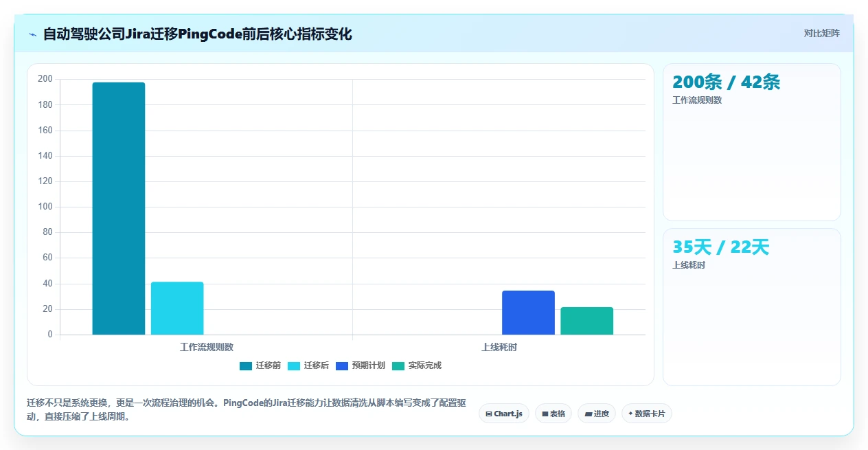Click the 对比矩阵 label in header
868x450 pixels.
[x=821, y=33]
